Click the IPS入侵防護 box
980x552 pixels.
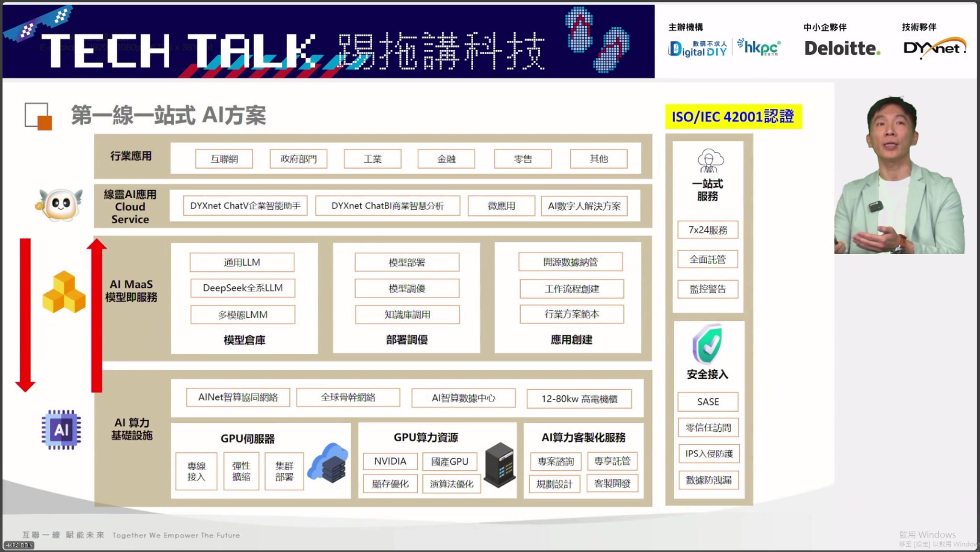[x=709, y=453]
